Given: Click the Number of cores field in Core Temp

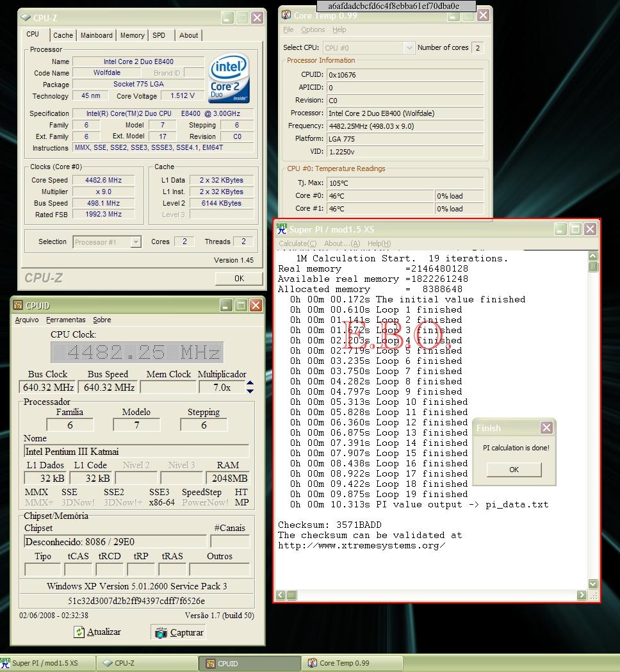Looking at the screenshot, I should tap(477, 47).
